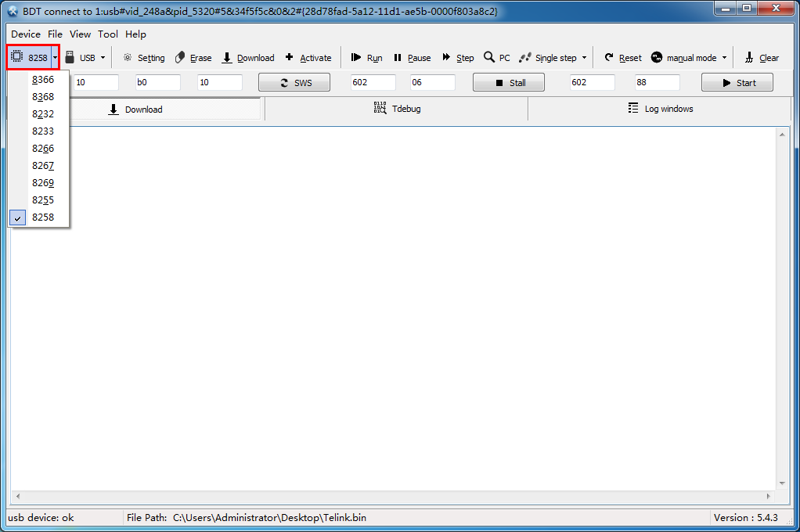The width and height of the screenshot is (800, 532).
Task: Click the field containing 10 before SWS
Action: [x=220, y=82]
